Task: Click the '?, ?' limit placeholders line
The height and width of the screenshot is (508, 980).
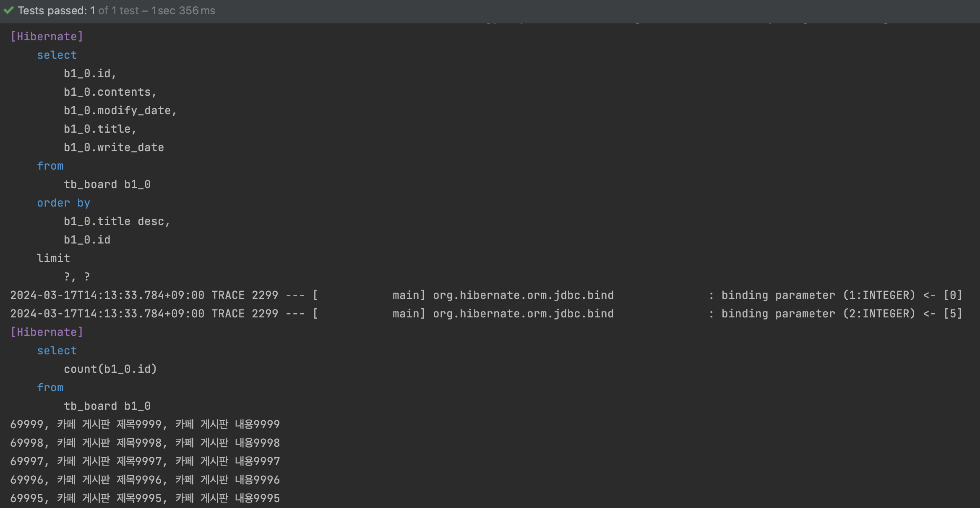Action: click(x=77, y=277)
